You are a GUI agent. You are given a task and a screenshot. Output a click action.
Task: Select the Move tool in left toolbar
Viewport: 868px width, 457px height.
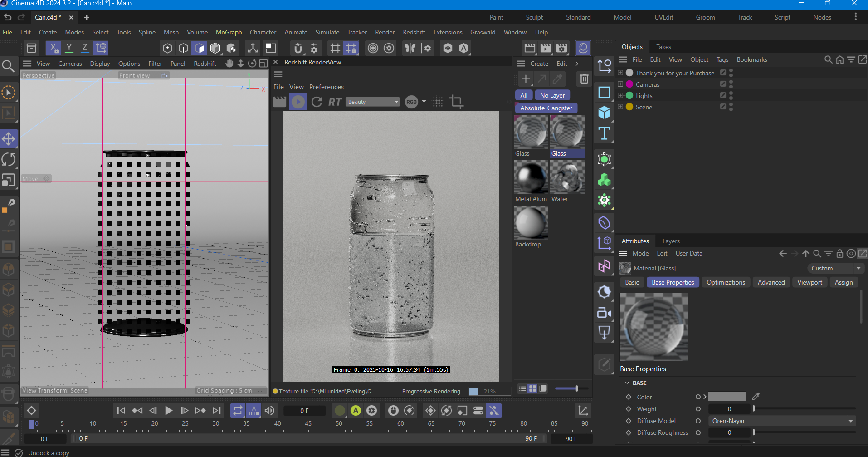(x=9, y=139)
